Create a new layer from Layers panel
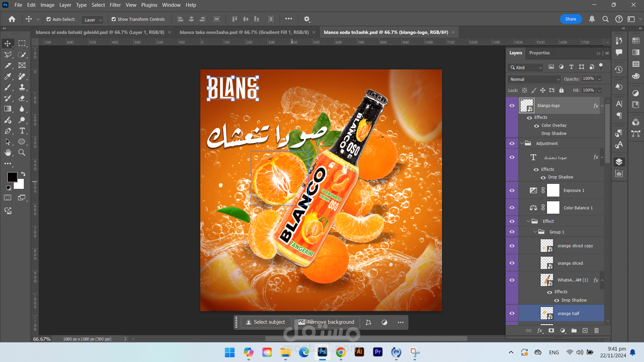 (x=585, y=330)
